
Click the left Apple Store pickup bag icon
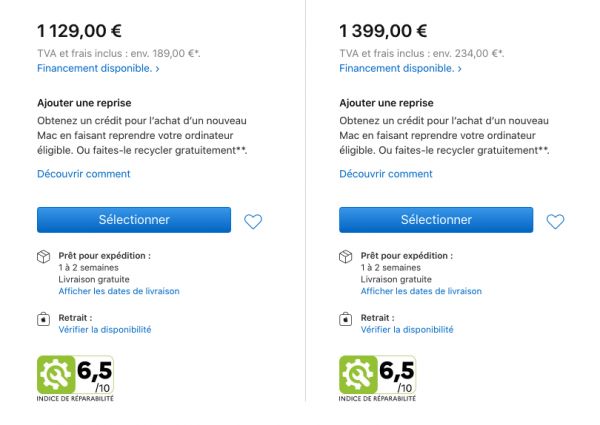(43, 320)
